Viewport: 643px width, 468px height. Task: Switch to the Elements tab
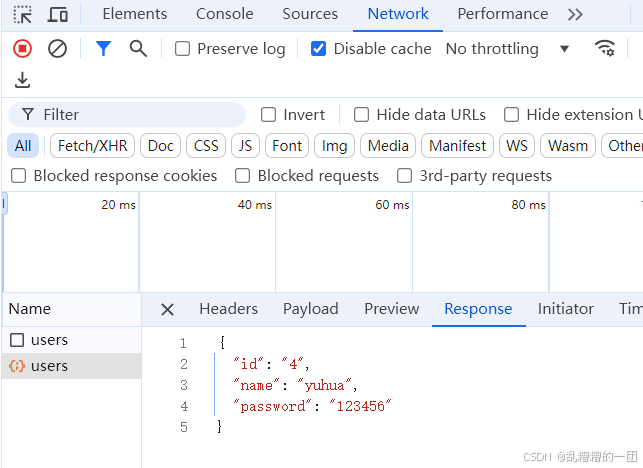click(135, 14)
